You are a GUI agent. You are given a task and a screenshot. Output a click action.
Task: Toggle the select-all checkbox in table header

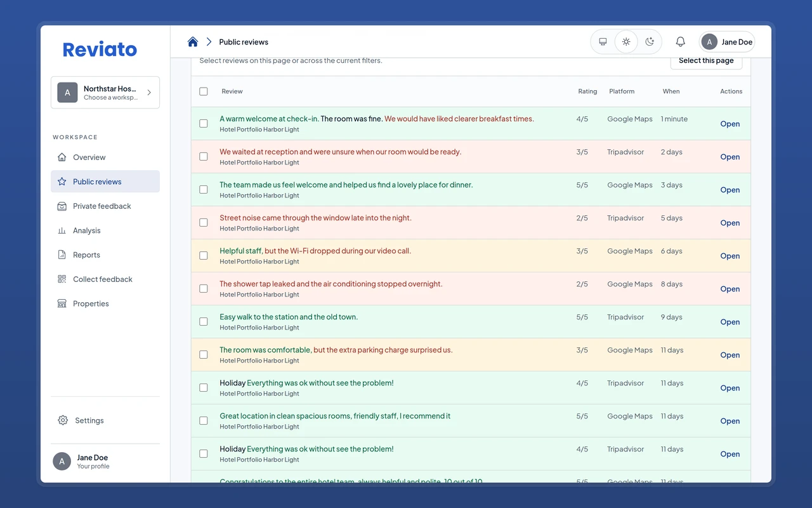tap(204, 91)
